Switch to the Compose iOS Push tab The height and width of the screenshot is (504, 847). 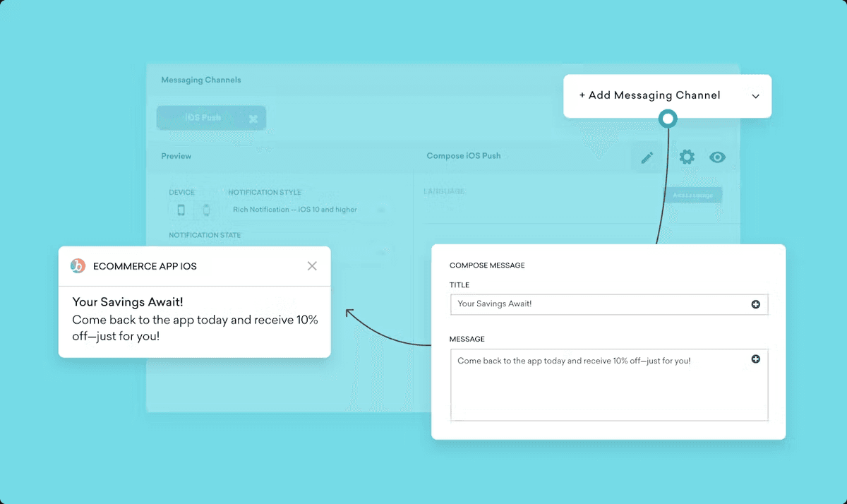[462, 156]
